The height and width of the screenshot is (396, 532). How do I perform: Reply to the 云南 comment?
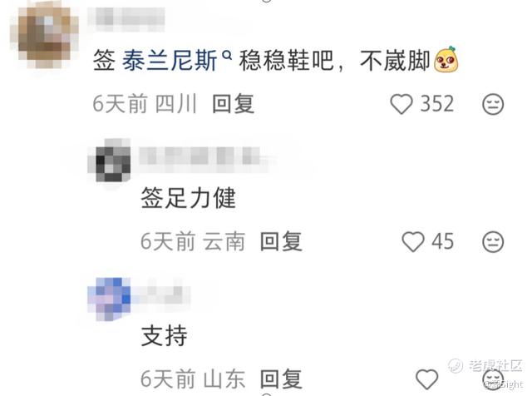tap(281, 241)
